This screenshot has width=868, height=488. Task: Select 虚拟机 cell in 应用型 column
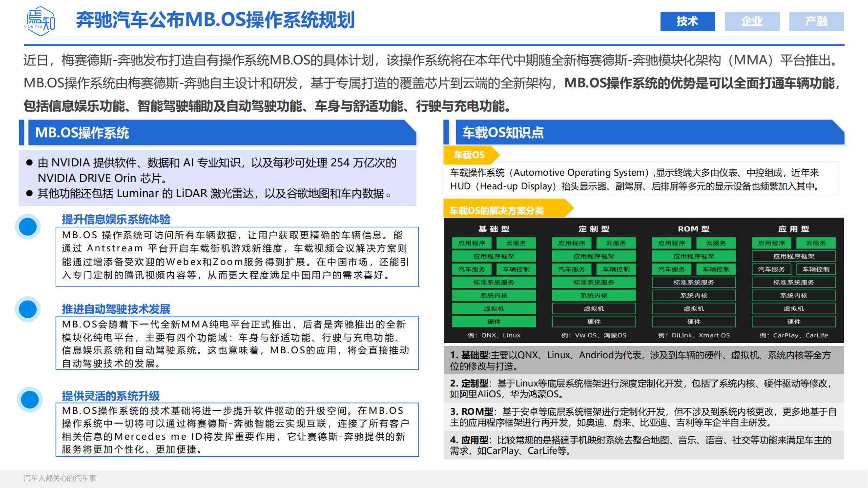(x=794, y=309)
